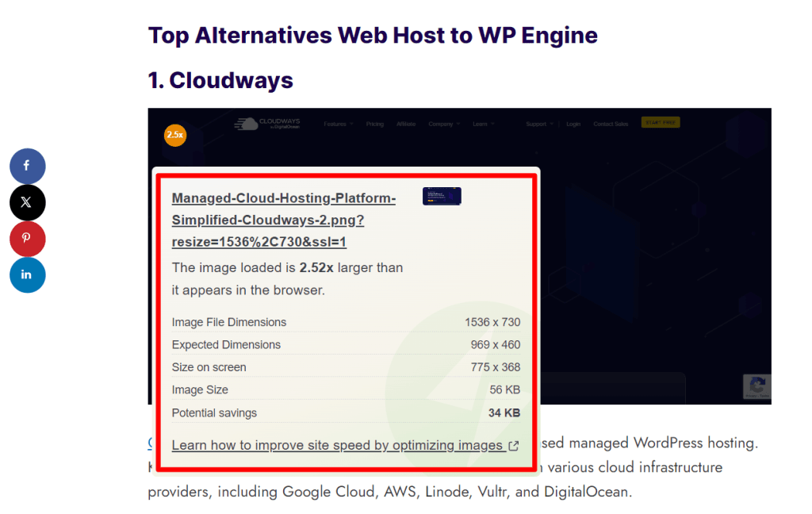This screenshot has width=812, height=514.
Task: Click the 'Size on screen' label
Action: [209, 367]
